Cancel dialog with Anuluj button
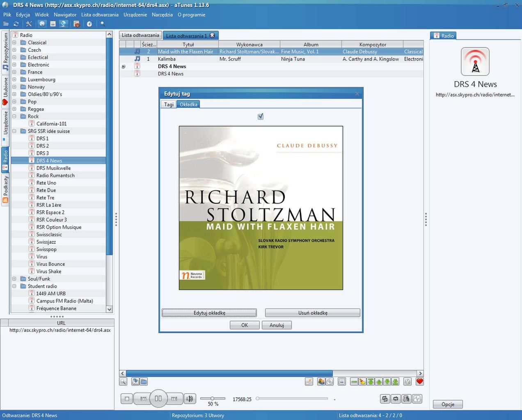 click(x=277, y=325)
